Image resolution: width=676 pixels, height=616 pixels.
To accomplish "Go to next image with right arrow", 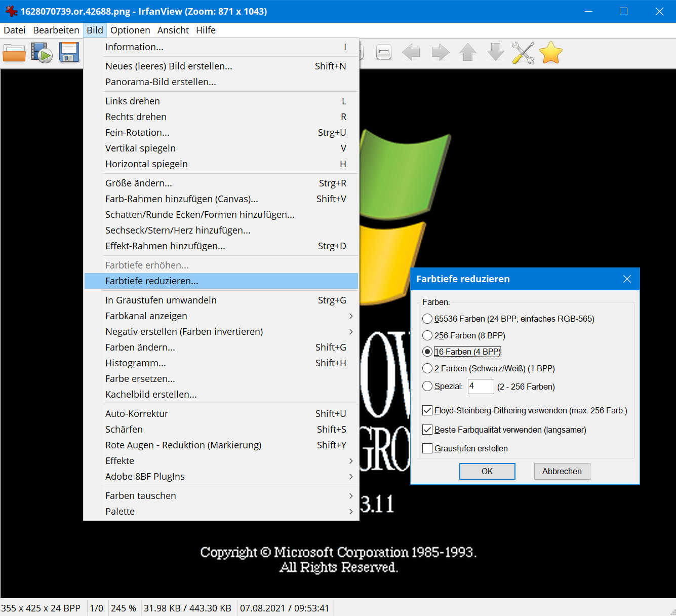I will tap(440, 52).
